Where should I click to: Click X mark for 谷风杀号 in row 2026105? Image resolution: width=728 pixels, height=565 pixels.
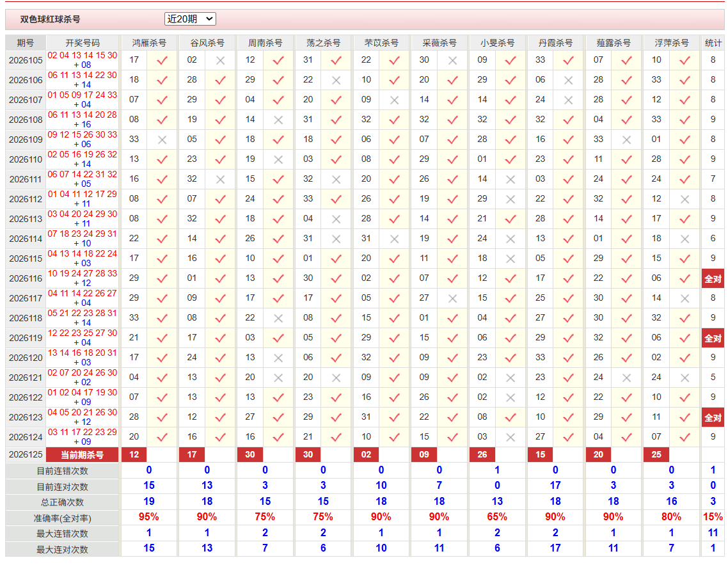coord(221,60)
